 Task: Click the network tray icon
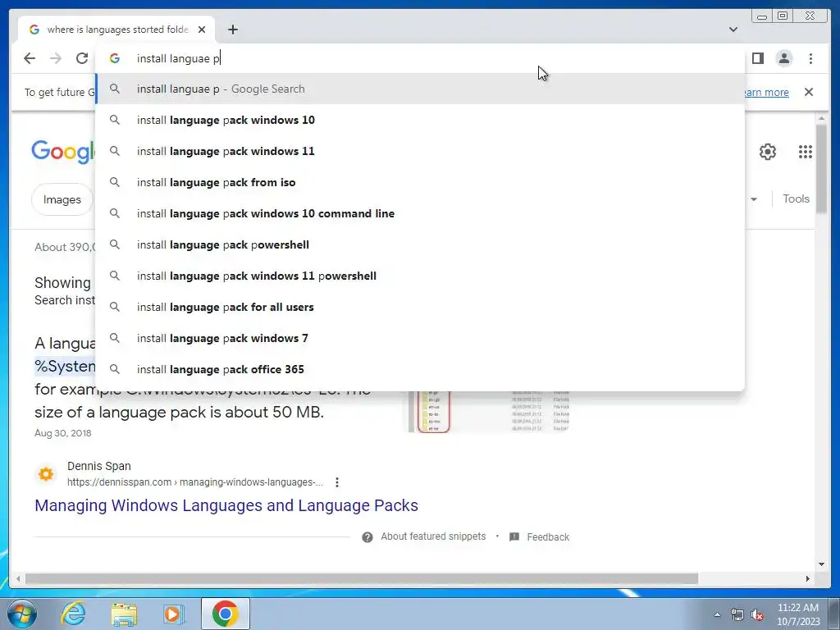coord(737,614)
